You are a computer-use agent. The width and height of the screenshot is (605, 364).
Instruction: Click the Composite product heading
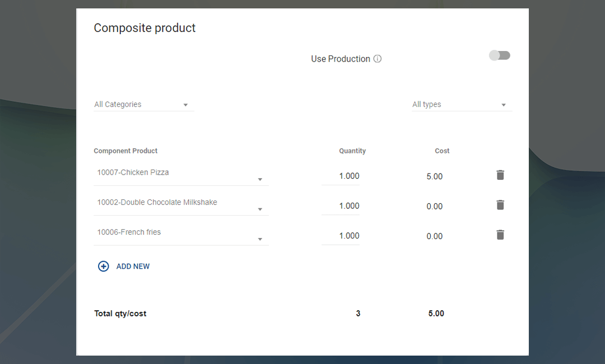tap(145, 28)
